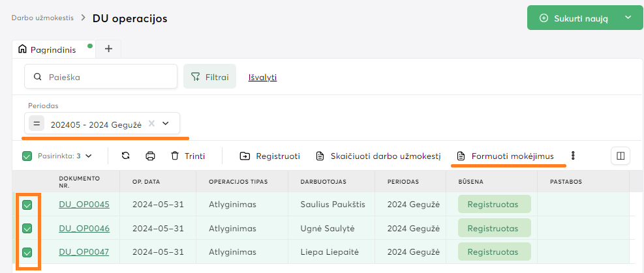Image resolution: width=644 pixels, height=273 pixels.
Task: Click the printer icon in toolbar
Action: 150,156
